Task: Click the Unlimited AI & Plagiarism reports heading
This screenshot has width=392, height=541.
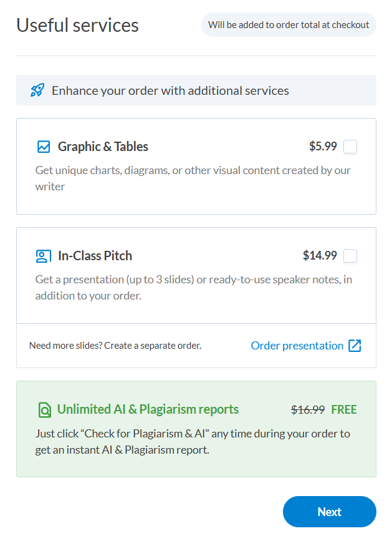Action: tap(148, 410)
